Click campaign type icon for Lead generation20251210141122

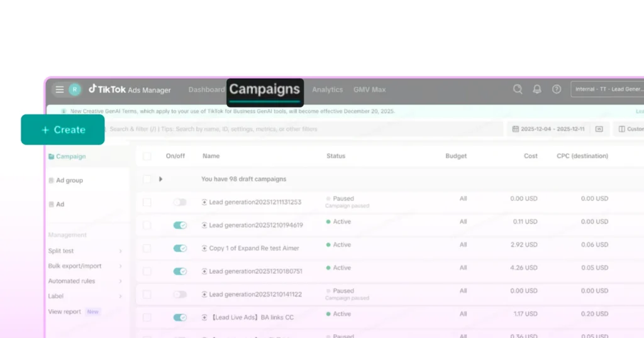coord(204,294)
